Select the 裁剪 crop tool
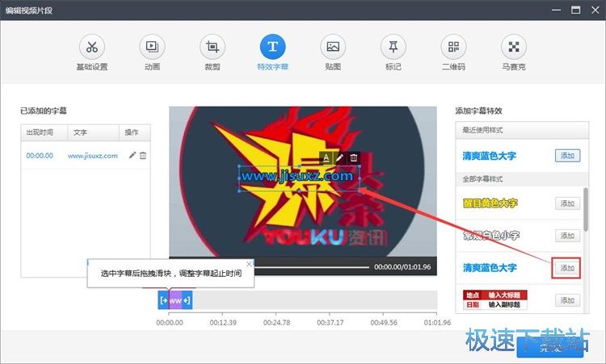This screenshot has height=364, width=606. [213, 53]
